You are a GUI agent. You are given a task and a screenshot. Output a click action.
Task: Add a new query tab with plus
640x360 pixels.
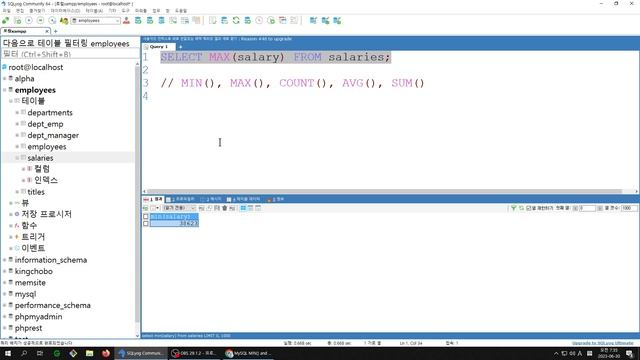pyautogui.click(x=180, y=47)
